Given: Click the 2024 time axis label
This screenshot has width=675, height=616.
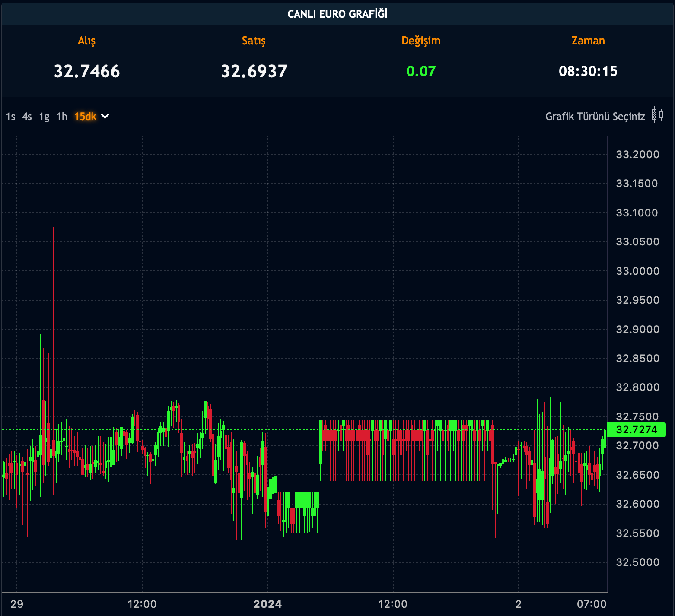Looking at the screenshot, I should [x=267, y=604].
